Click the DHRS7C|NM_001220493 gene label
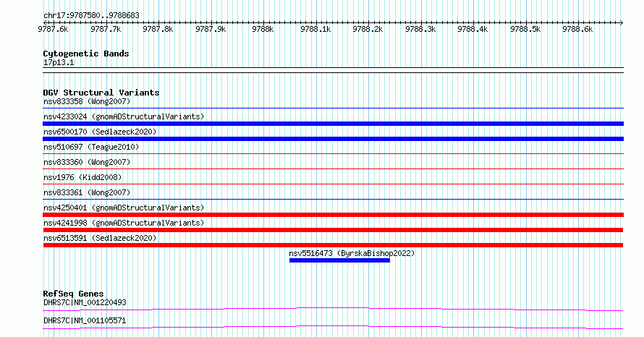Screen dimensions: 644x337 click(x=85, y=302)
